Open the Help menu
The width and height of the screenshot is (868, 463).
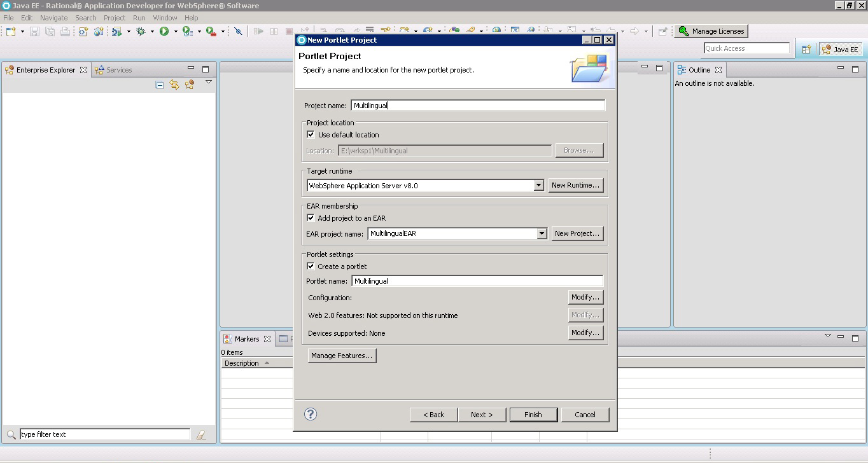click(192, 18)
